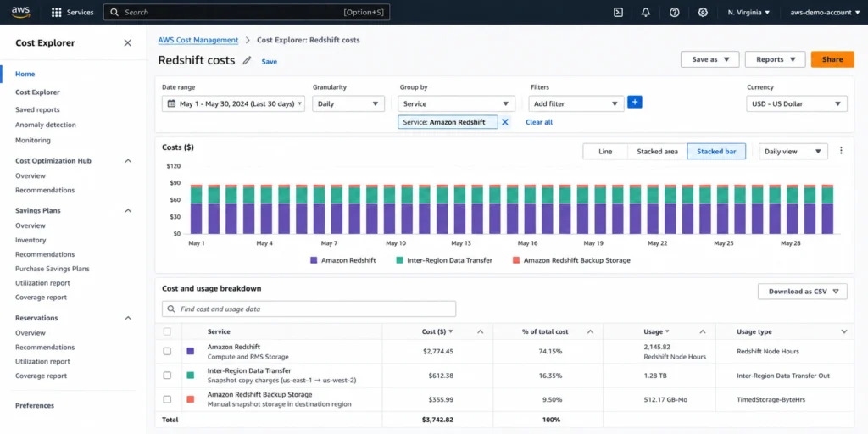This screenshot has width=868, height=434.
Task: Focus the top AWS search field
Action: pyautogui.click(x=247, y=12)
